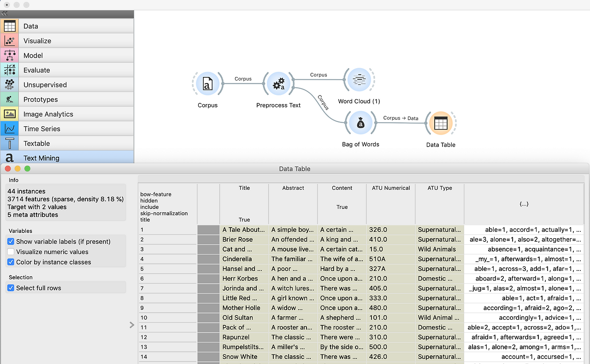Click the Model category tree icon
590x364 pixels.
[10, 55]
